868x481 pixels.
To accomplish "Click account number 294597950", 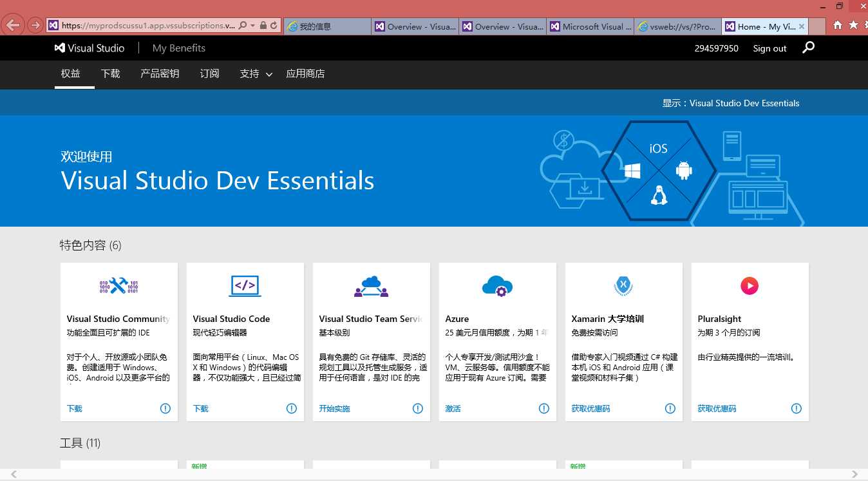I will click(x=717, y=48).
